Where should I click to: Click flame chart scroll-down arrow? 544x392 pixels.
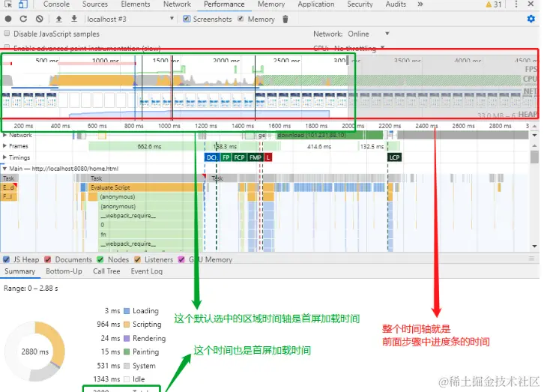534,247
